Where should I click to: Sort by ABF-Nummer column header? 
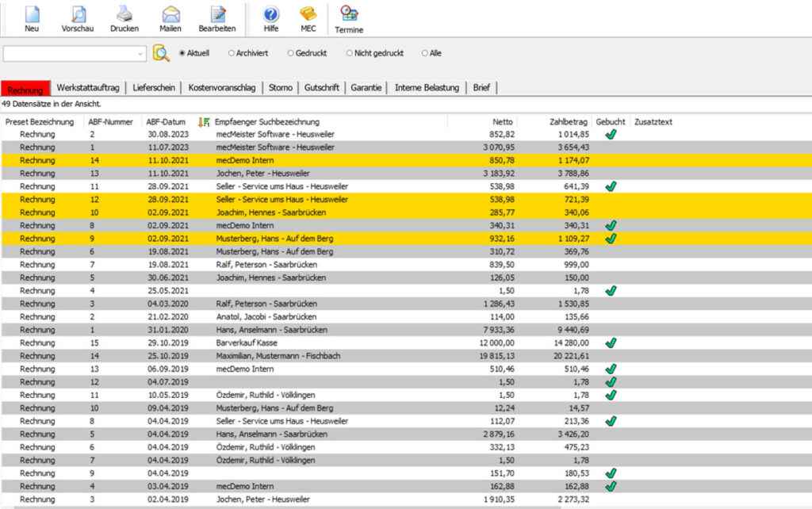click(110, 122)
